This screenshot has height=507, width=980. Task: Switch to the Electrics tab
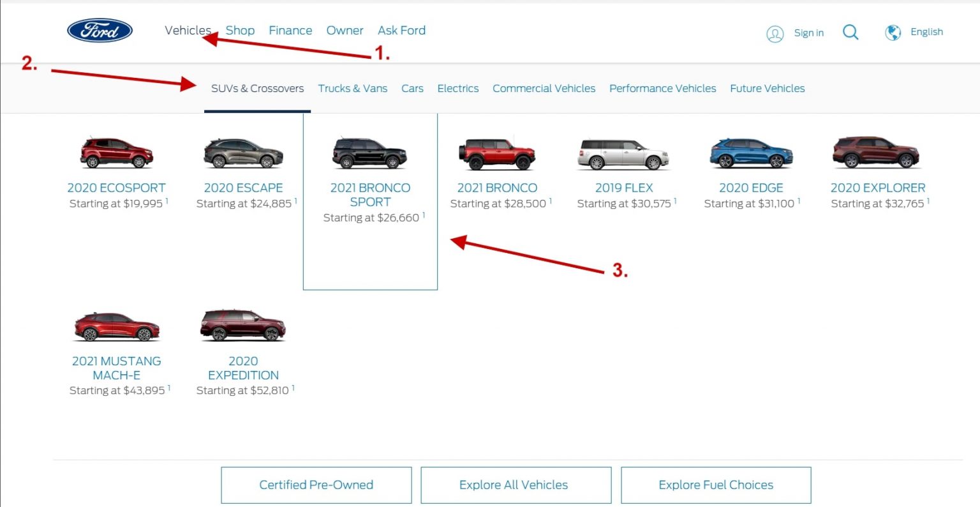pyautogui.click(x=457, y=89)
